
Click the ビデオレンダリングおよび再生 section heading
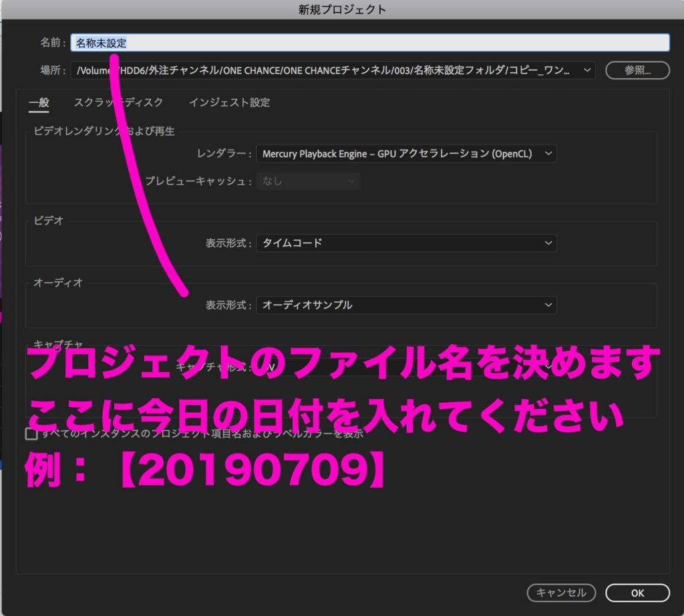(x=104, y=131)
